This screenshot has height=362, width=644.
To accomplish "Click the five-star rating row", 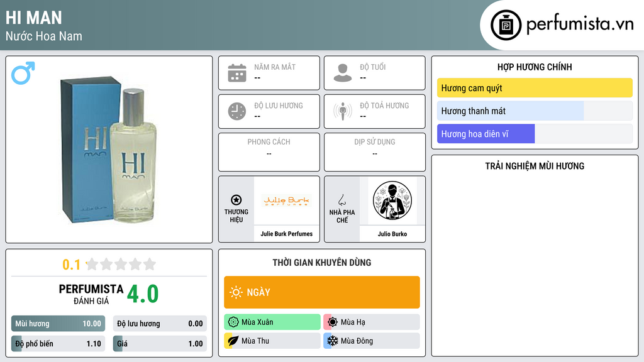I will click(121, 264).
